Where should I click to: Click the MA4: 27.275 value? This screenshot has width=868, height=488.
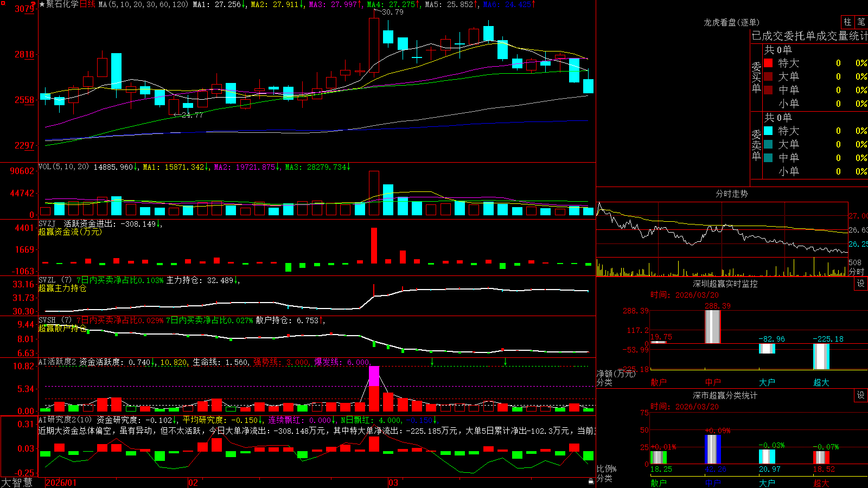click(394, 4)
